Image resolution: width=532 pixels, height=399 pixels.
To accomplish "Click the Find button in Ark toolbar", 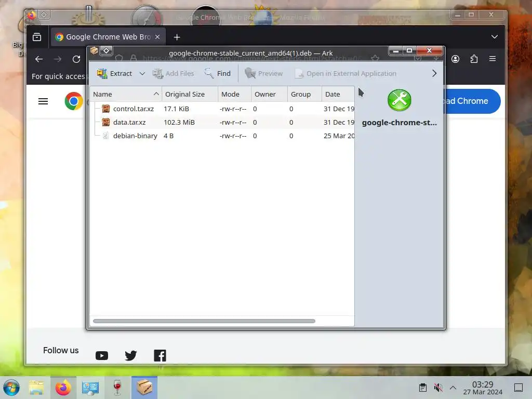I will (218, 73).
